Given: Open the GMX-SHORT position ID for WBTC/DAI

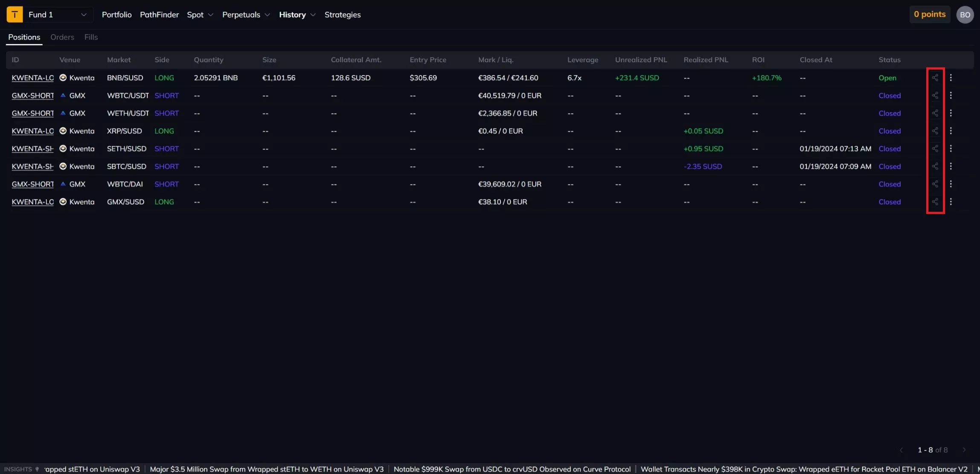Looking at the screenshot, I should point(33,184).
